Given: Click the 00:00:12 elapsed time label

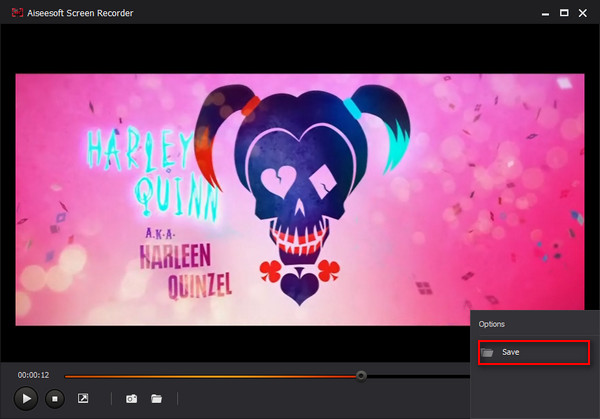Looking at the screenshot, I should coord(33,375).
